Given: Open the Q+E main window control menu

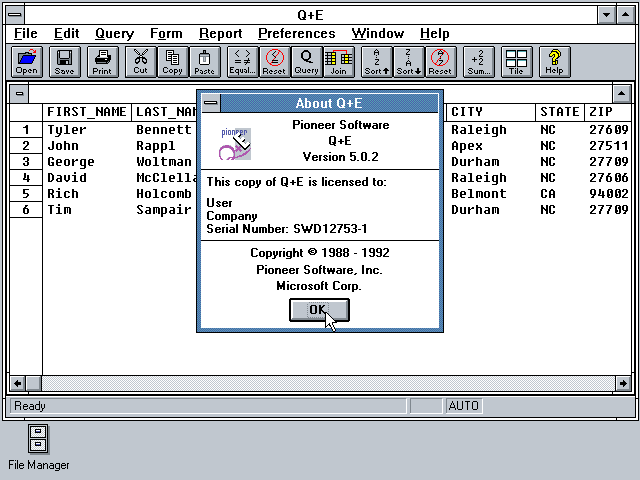Looking at the screenshot, I should [x=15, y=15].
